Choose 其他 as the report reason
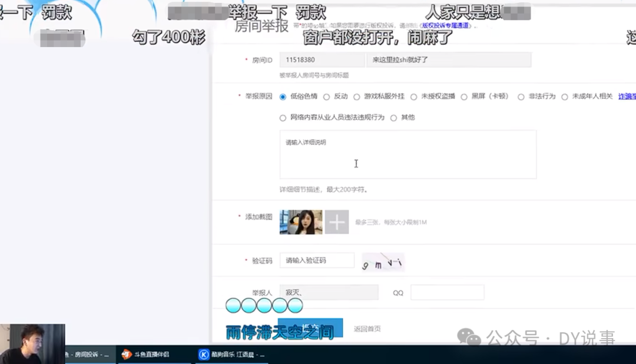The width and height of the screenshot is (636, 364). (393, 118)
